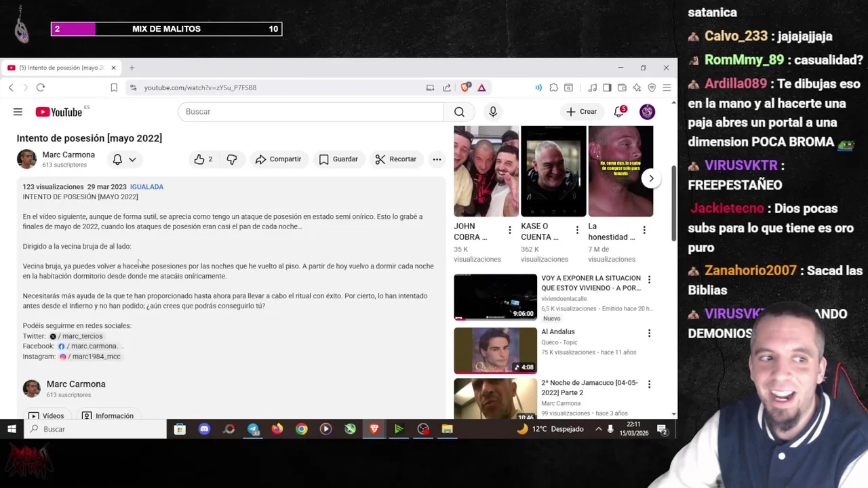This screenshot has width=868, height=488.
Task: Show next shorts with right arrow
Action: 651,179
